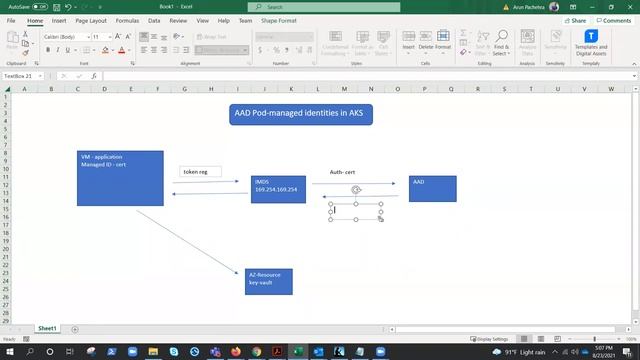Increase font size with larger A icon
Screen dimensions: 640x360
(x=118, y=37)
